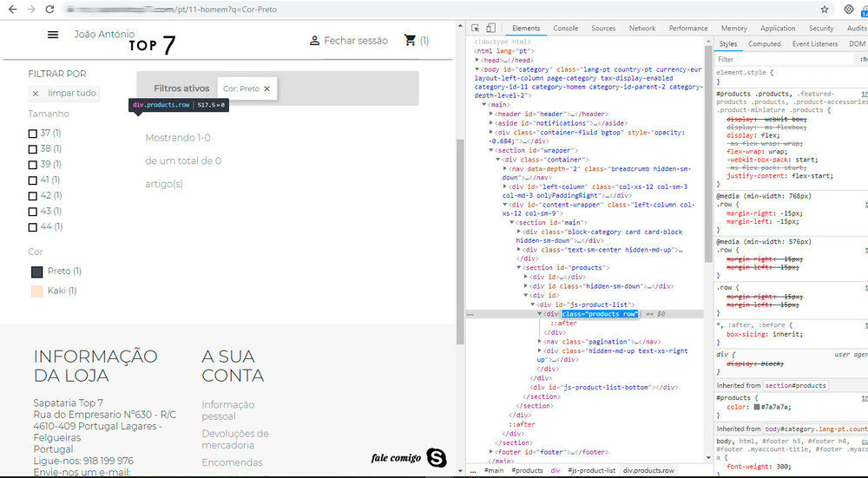Screen dimensions: 868x478
Task: Check the size 43 filter checkbox
Action: [x=33, y=212]
